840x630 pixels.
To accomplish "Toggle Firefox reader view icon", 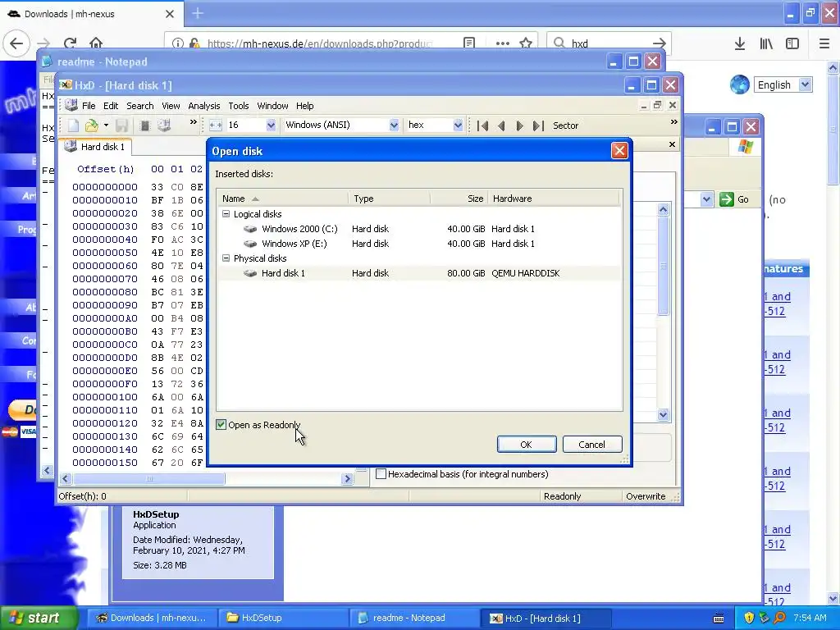I will pos(469,43).
